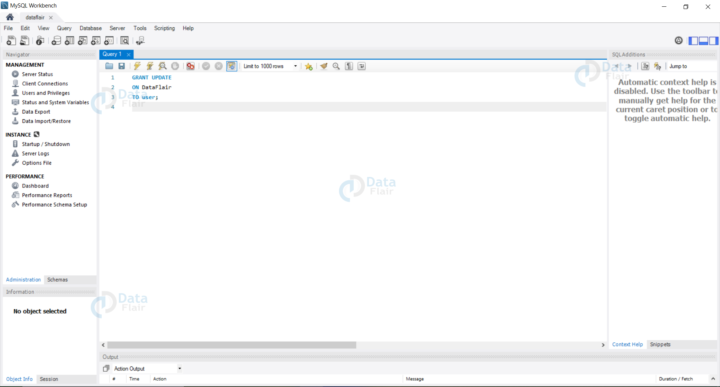Image resolution: width=720 pixels, height=387 pixels.
Task: Open Data Export
Action: (x=36, y=112)
